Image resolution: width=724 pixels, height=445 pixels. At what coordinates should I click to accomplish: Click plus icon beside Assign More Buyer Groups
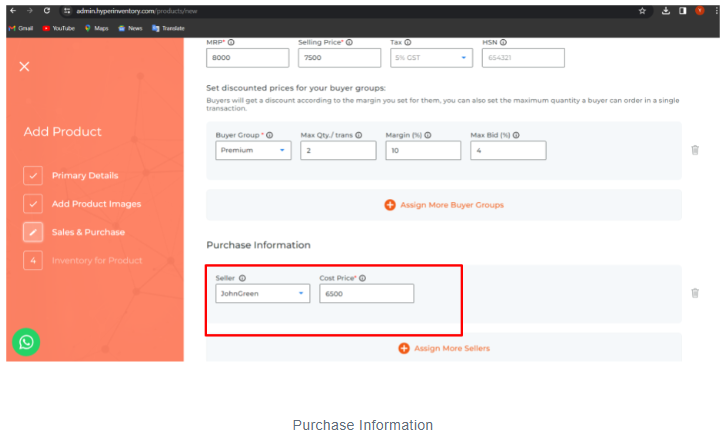pos(390,205)
